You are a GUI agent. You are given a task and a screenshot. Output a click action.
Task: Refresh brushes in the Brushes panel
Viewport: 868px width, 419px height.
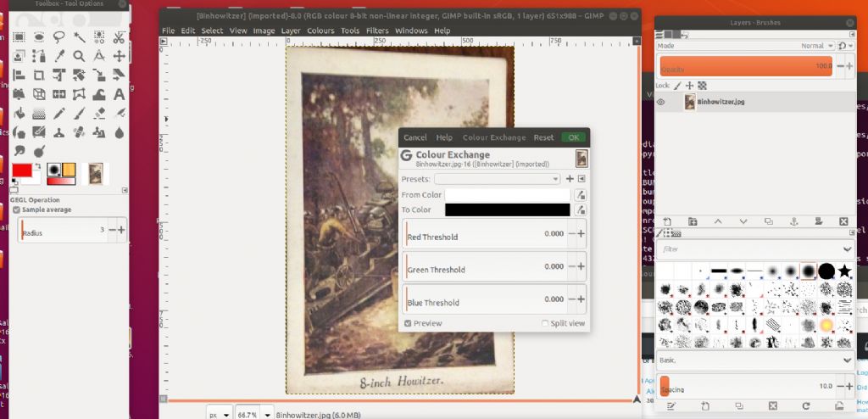pyautogui.click(x=806, y=406)
